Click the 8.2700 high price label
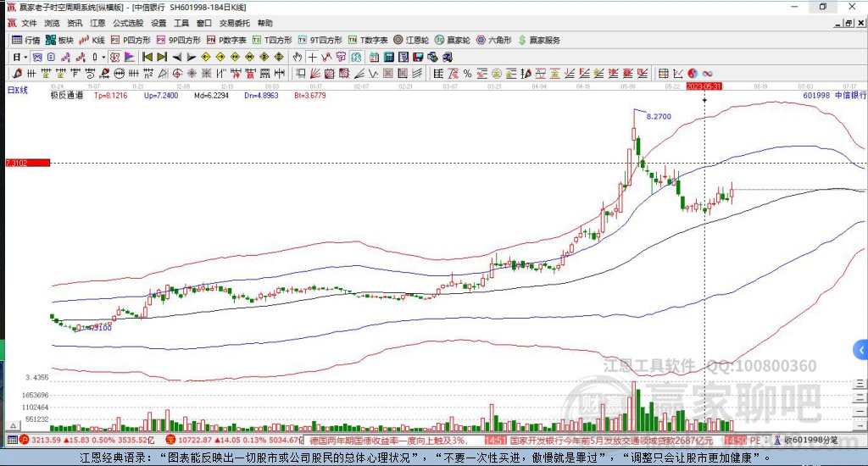The height and width of the screenshot is (466, 868). [x=659, y=116]
